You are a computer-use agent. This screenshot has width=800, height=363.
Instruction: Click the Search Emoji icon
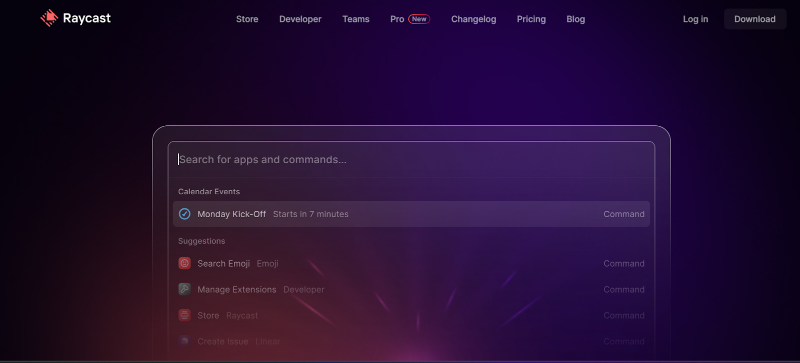point(185,263)
